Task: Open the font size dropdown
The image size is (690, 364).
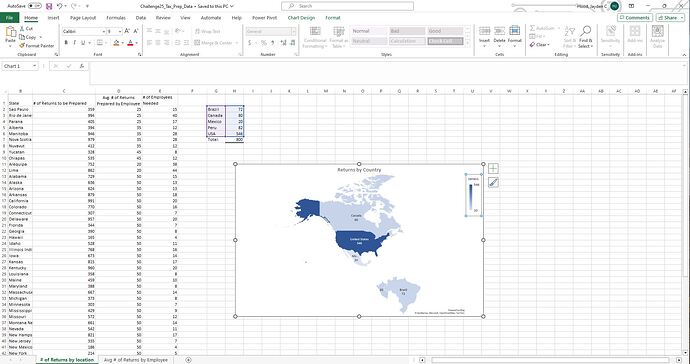Action: tap(120, 32)
